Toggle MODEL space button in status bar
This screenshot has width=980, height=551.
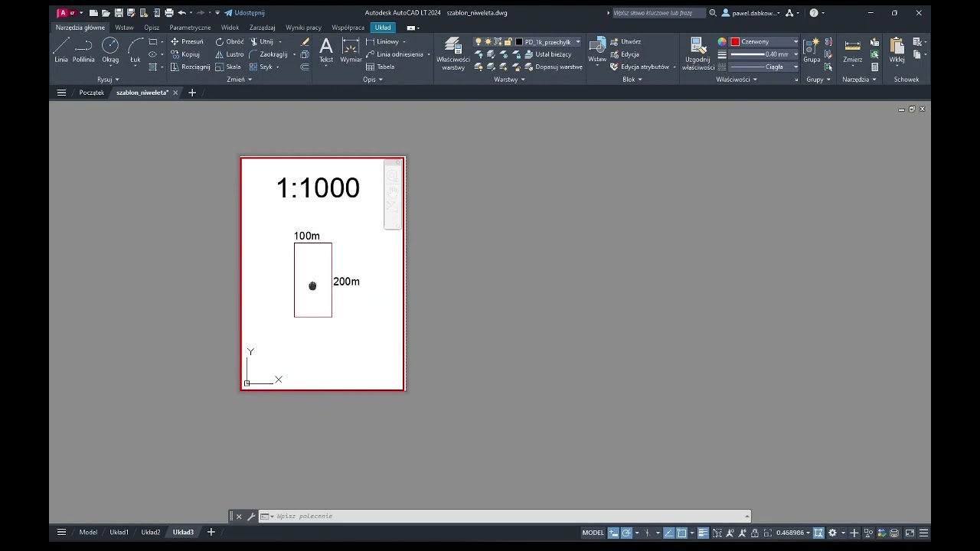[x=593, y=533]
